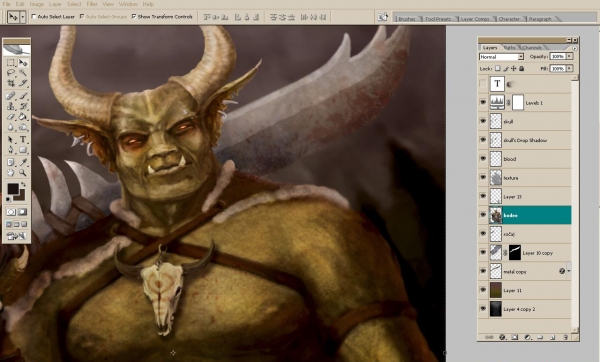Select the Eyedropper tool
The width and height of the screenshot is (600, 362).
pyautogui.click(x=23, y=162)
